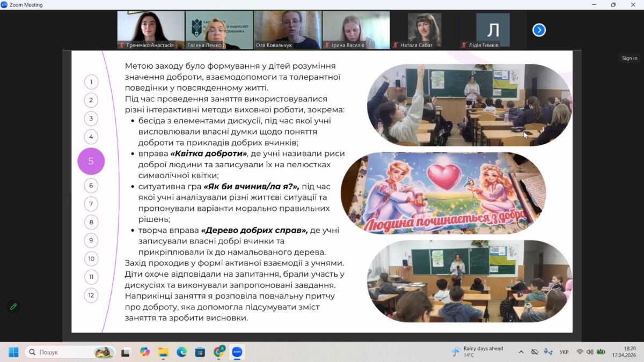
Task: Open Google Chrome from the taskbar
Action: tap(219, 352)
